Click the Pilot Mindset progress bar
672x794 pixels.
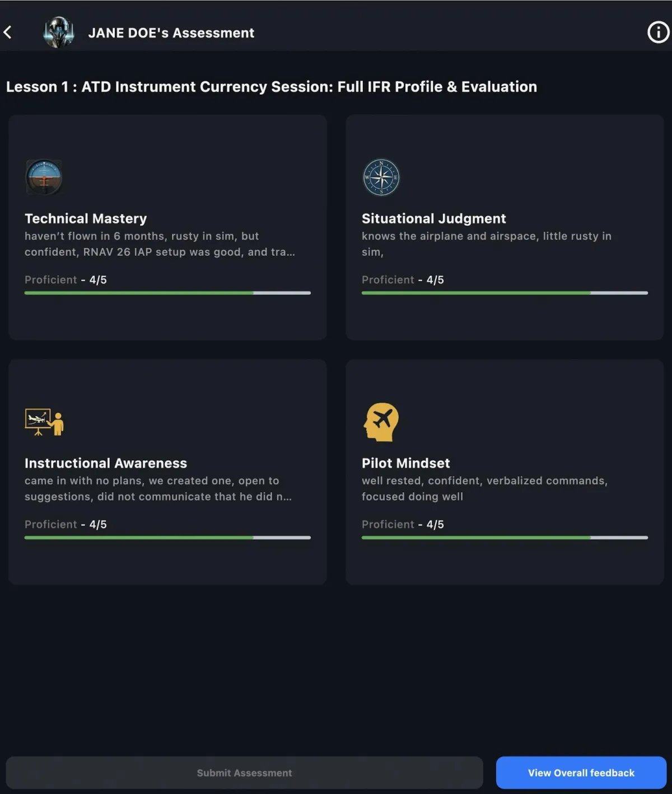[x=505, y=538]
